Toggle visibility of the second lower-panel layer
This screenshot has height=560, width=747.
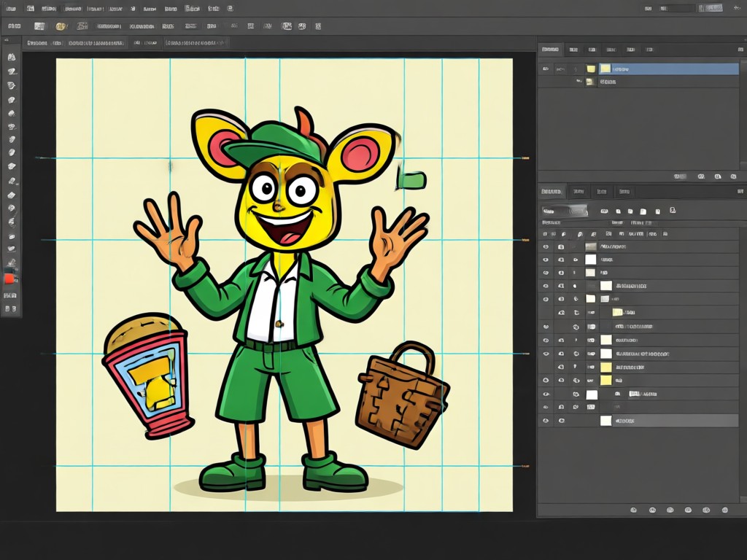point(546,260)
